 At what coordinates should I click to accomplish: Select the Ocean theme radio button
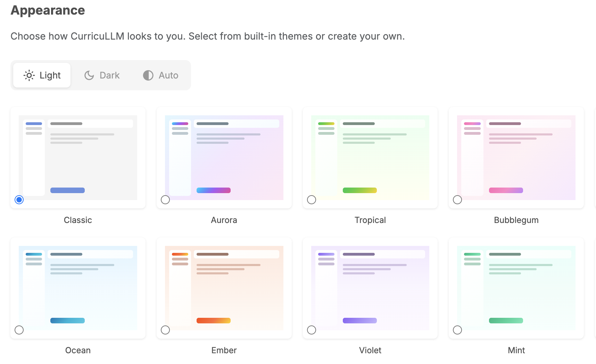coord(19,330)
